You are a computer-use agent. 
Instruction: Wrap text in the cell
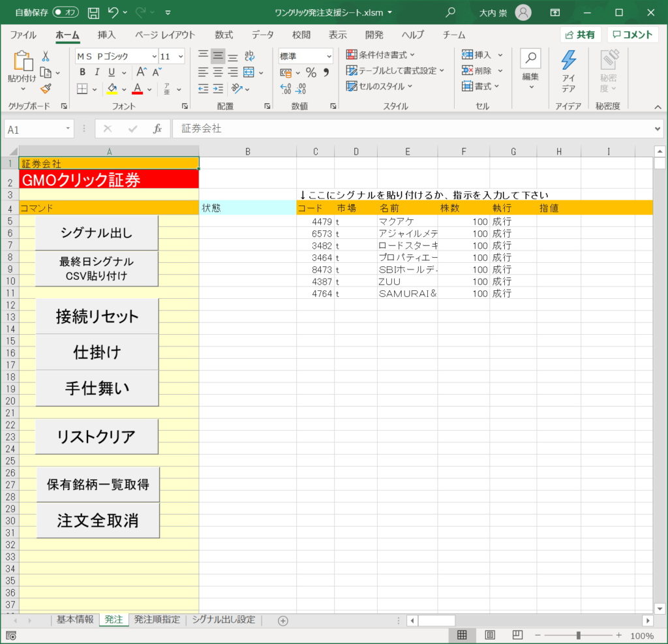point(249,55)
